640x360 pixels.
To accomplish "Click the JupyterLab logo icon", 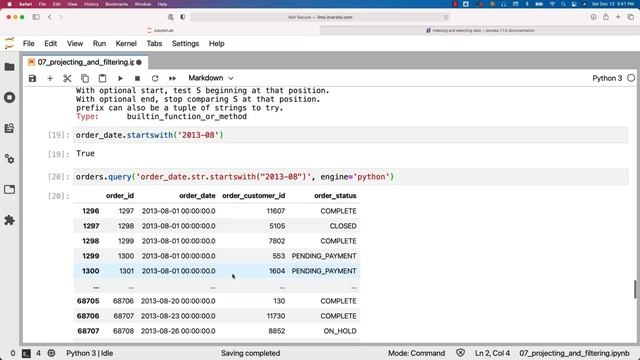I will coord(9,43).
